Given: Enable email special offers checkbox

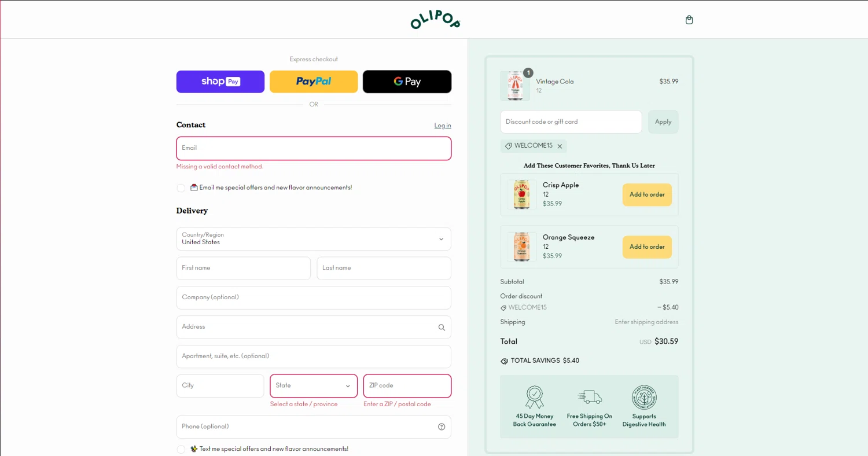Looking at the screenshot, I should [x=181, y=188].
